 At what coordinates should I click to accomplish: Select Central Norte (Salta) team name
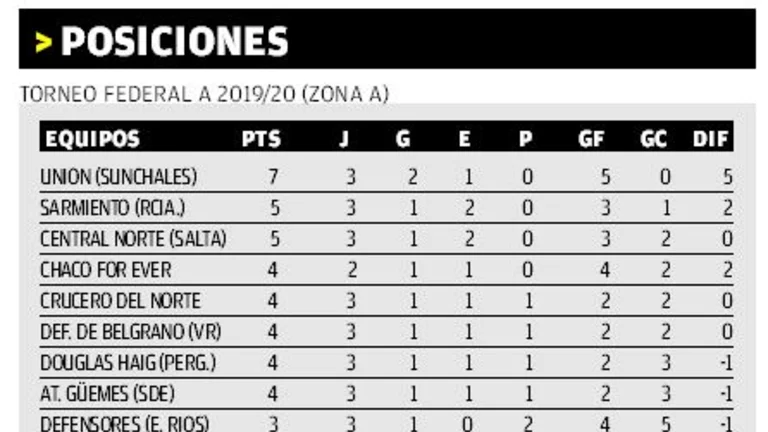pos(133,239)
